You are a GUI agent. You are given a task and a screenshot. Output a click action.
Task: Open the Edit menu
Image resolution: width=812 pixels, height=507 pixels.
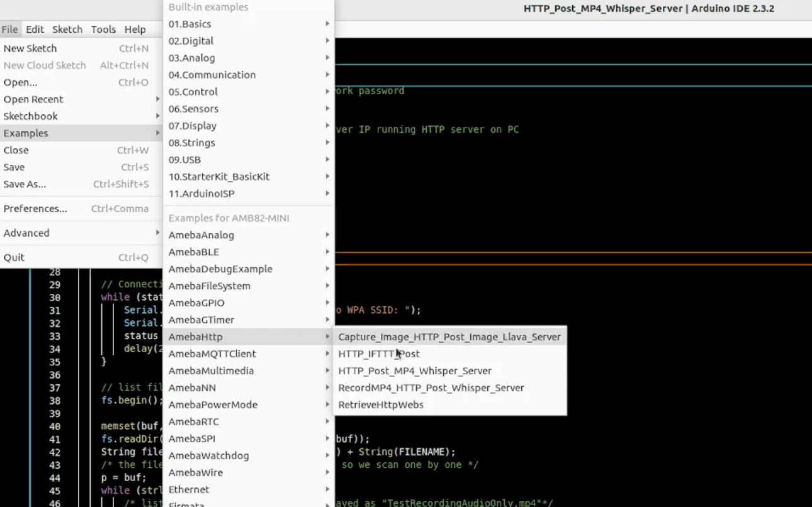[x=35, y=30]
